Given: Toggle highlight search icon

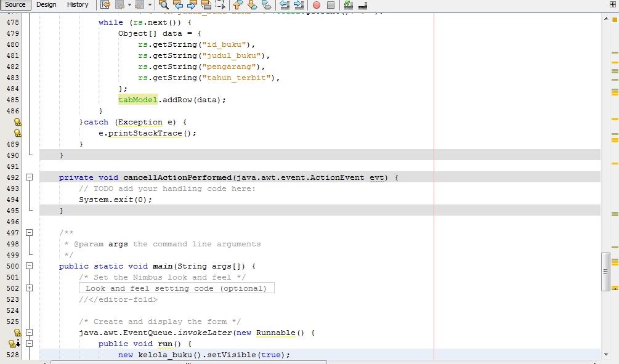Looking at the screenshot, I should pyautogui.click(x=206, y=4).
